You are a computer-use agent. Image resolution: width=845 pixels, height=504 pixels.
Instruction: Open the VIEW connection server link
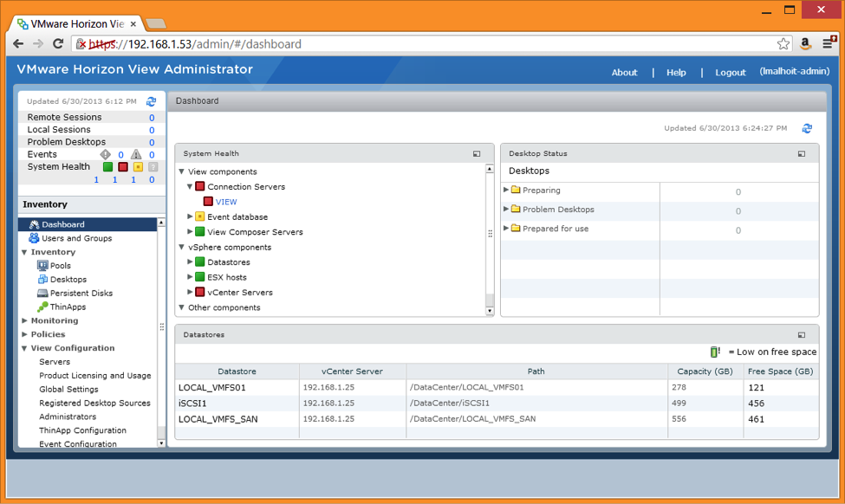point(226,202)
